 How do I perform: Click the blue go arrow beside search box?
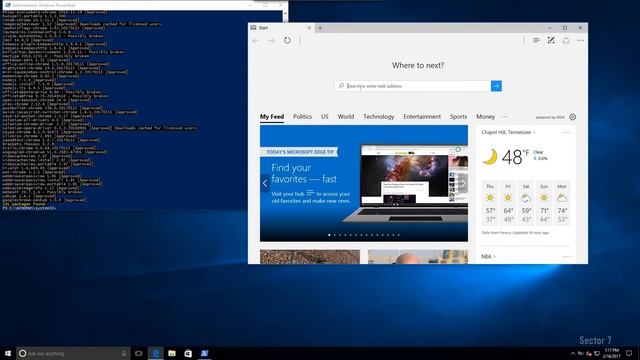coord(496,86)
